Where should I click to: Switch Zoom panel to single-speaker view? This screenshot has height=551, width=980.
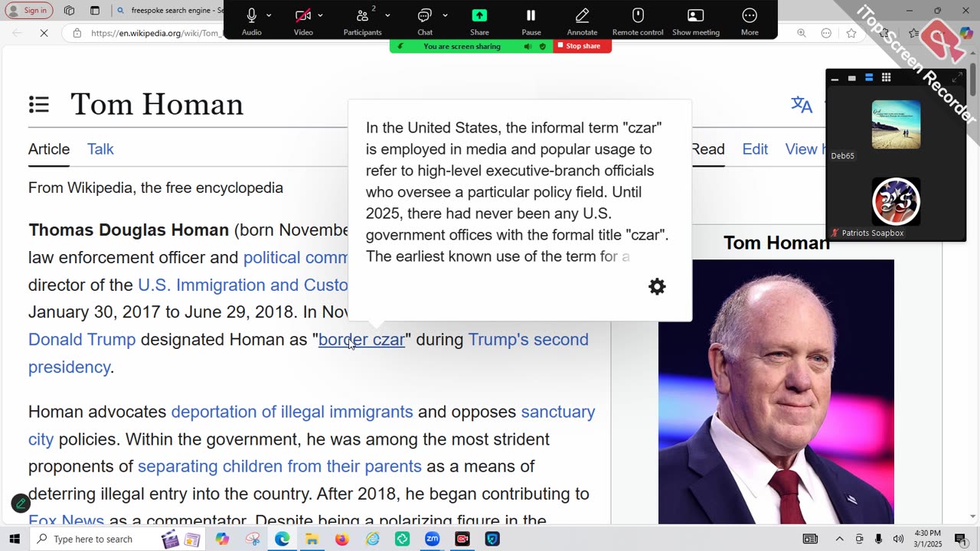click(851, 77)
